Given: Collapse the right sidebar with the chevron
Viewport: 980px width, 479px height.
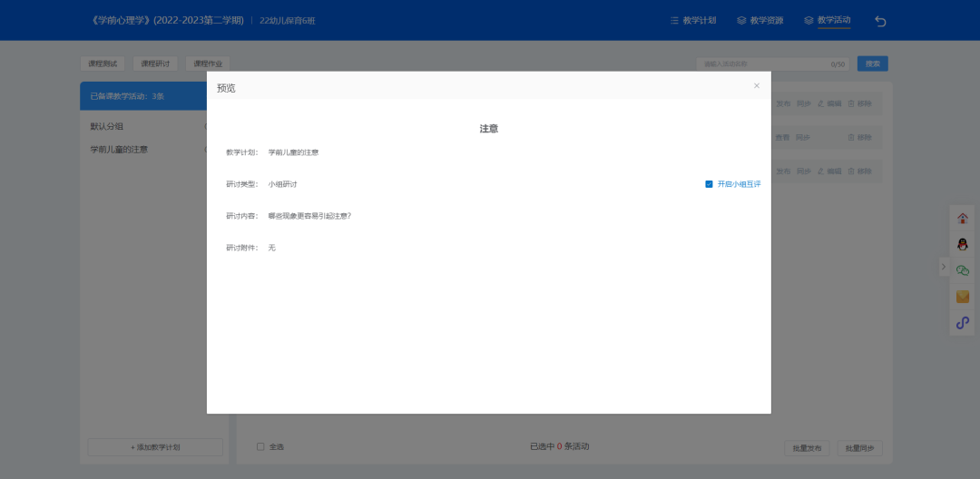Looking at the screenshot, I should [x=944, y=267].
